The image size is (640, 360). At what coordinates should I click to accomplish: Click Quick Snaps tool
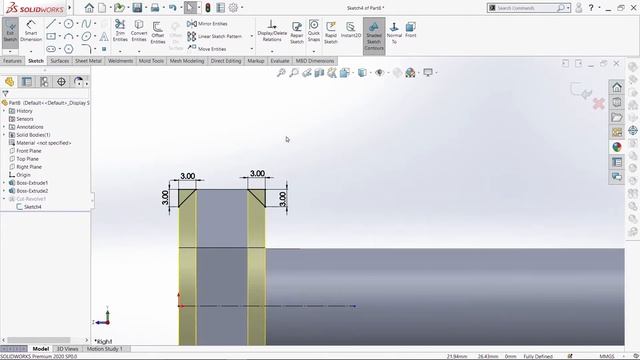[314, 31]
